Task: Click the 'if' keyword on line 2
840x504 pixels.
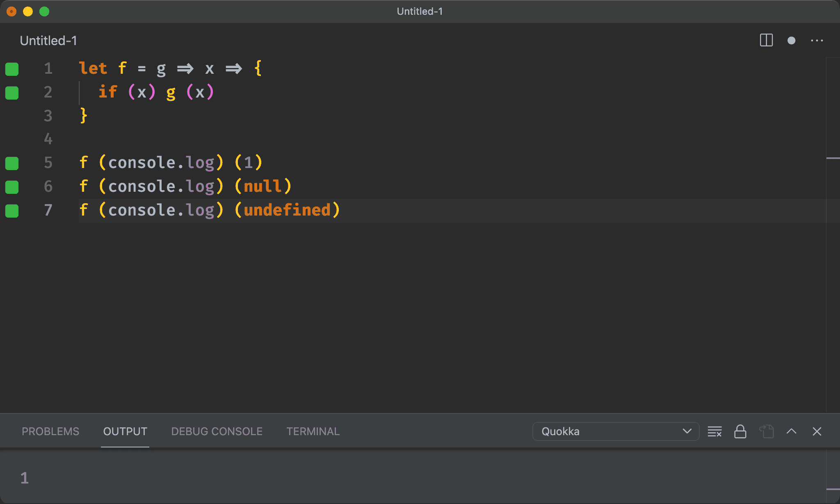Action: pos(108,92)
